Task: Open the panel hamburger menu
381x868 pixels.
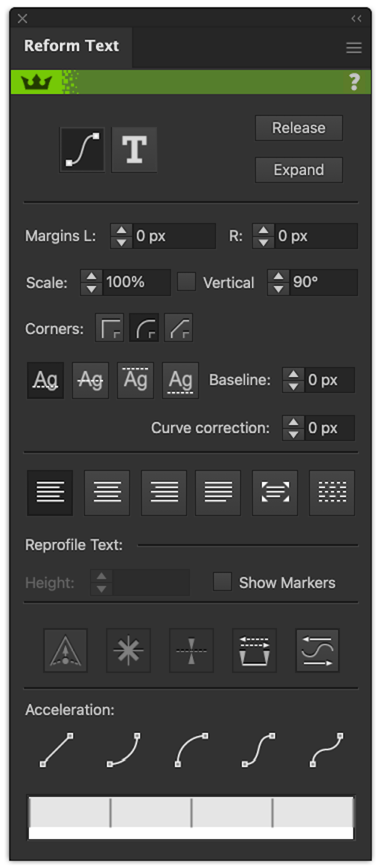Action: (x=353, y=48)
